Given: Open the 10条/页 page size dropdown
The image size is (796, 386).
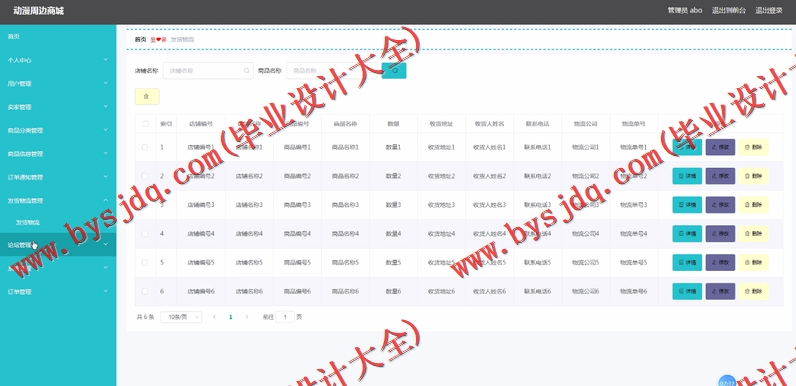Looking at the screenshot, I should [x=181, y=317].
